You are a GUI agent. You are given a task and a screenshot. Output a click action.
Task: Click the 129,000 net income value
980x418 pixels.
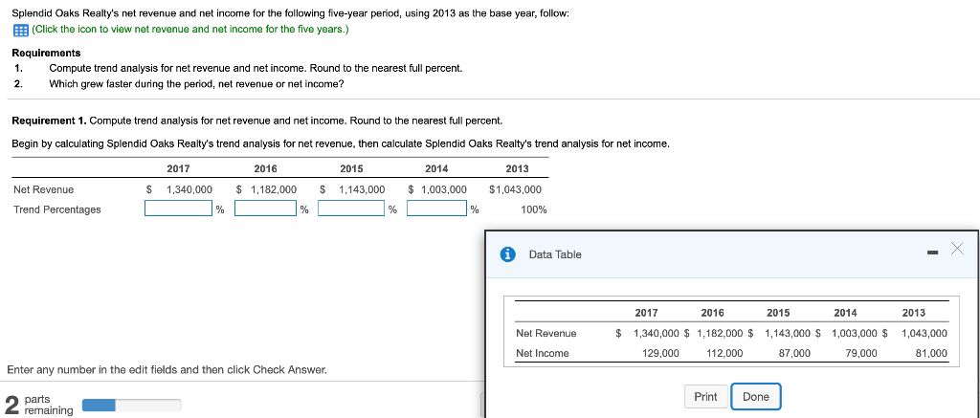(660, 353)
